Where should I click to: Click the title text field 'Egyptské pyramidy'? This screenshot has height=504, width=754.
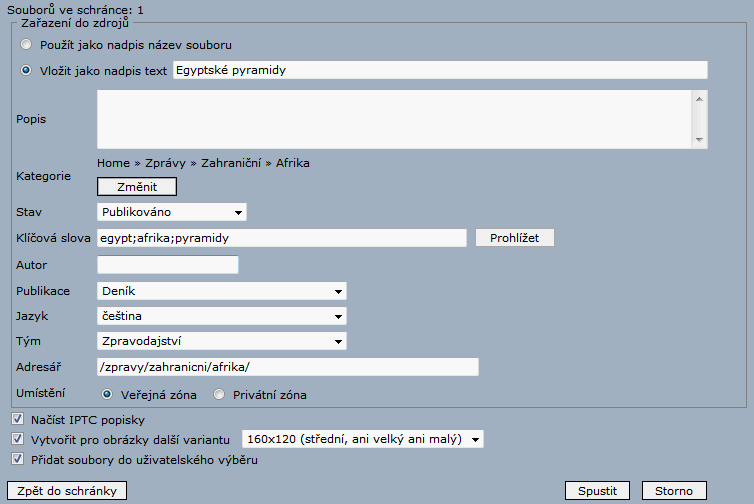pos(440,70)
